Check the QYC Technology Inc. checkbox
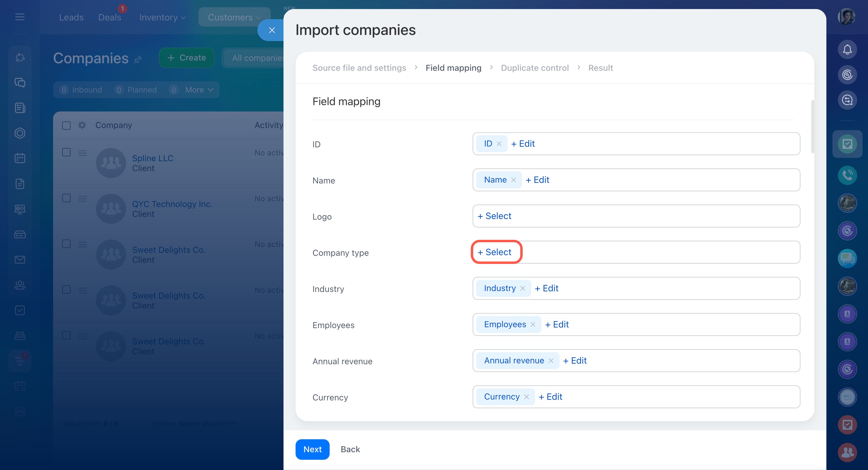This screenshot has width=868, height=470. pyautogui.click(x=66, y=198)
